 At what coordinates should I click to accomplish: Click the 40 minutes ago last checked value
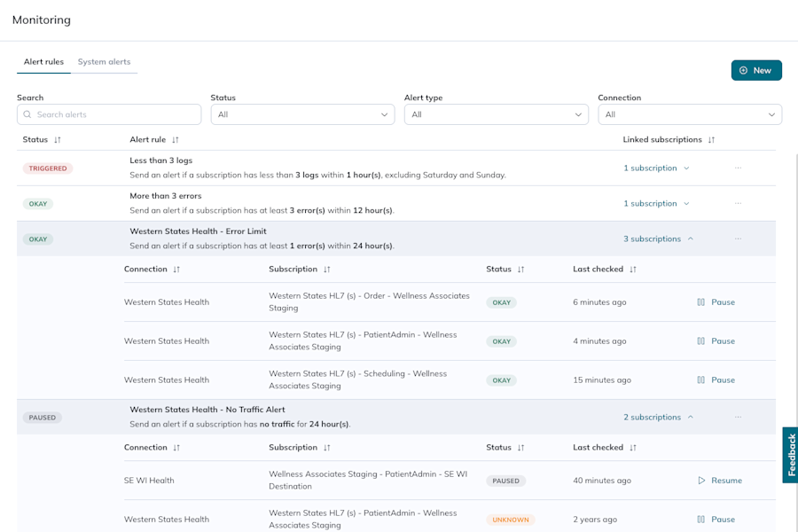coord(602,481)
